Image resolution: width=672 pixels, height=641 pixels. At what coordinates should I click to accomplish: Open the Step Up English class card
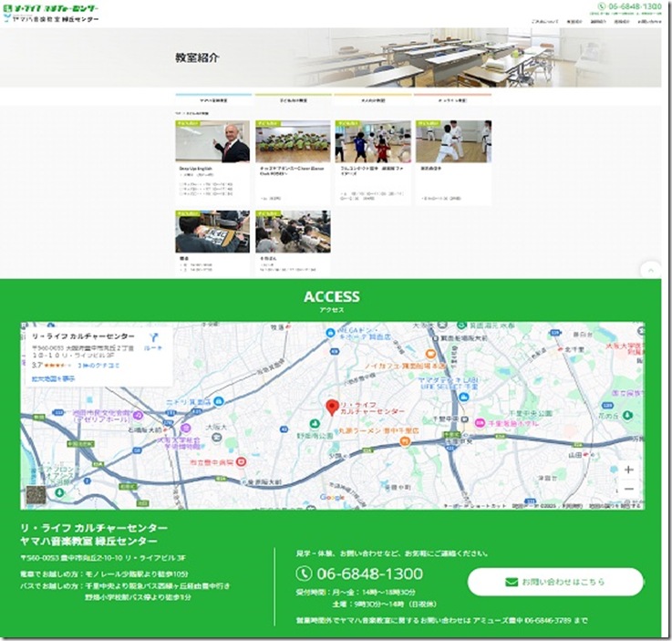(212, 160)
